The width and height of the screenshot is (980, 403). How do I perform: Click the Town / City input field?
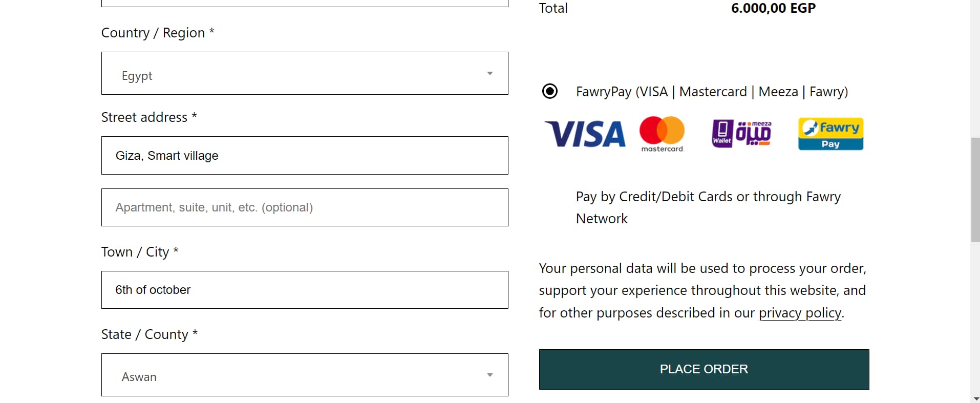point(305,290)
